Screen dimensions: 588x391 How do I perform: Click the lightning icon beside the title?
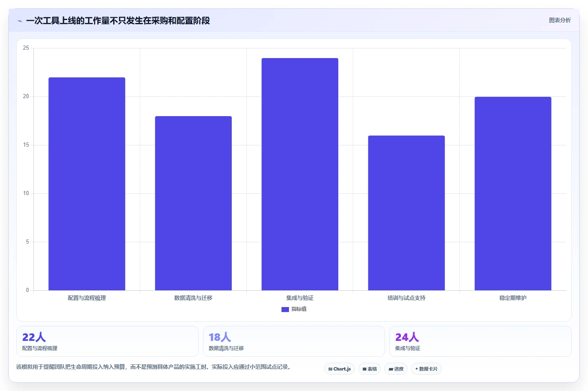[20, 21]
